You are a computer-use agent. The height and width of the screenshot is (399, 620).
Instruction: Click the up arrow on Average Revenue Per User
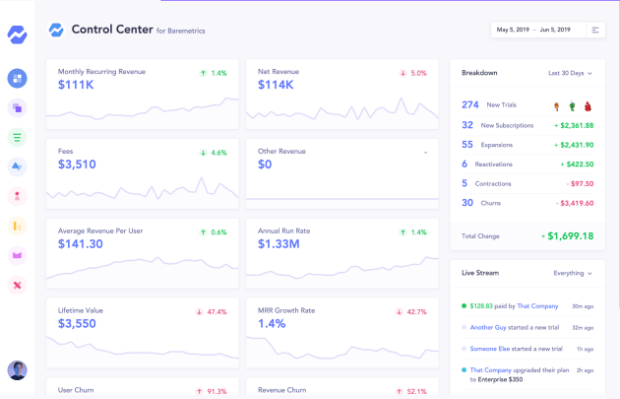click(203, 233)
